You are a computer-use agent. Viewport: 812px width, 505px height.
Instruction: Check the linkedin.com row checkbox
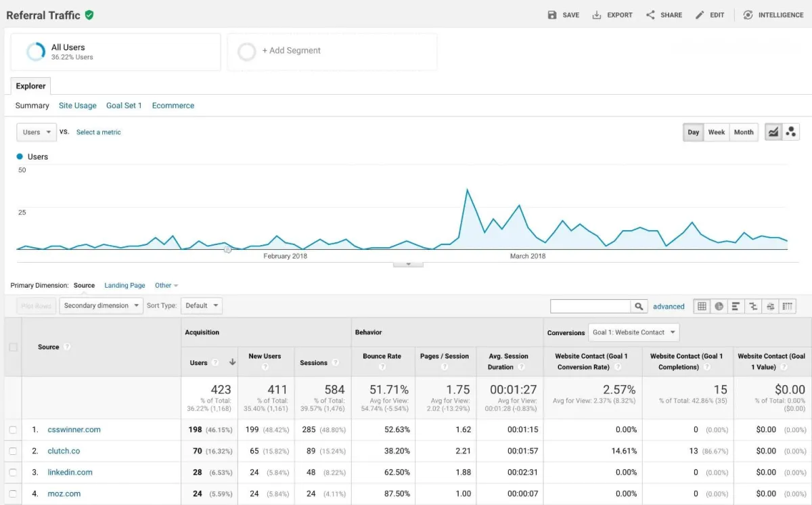click(13, 473)
